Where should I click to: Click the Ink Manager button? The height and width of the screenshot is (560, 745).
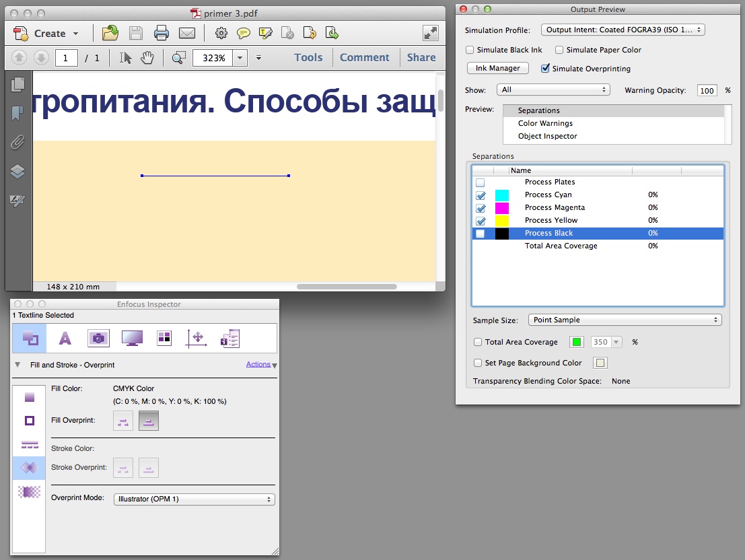click(x=497, y=69)
